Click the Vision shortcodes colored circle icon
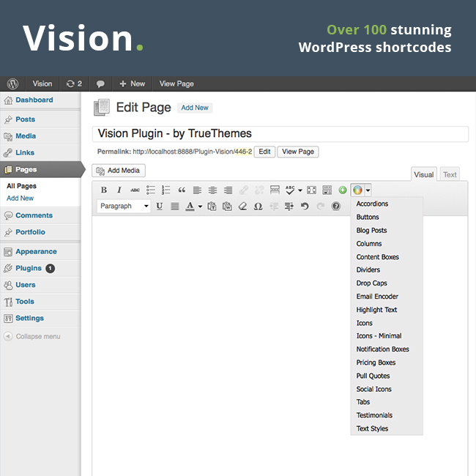476x476 pixels. click(x=357, y=190)
